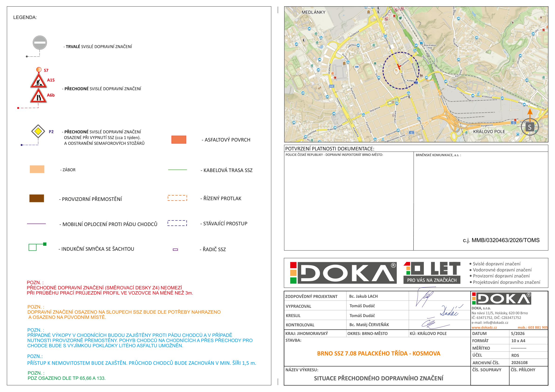Click the mob.: 603 881 905 phone number

click(x=533, y=328)
